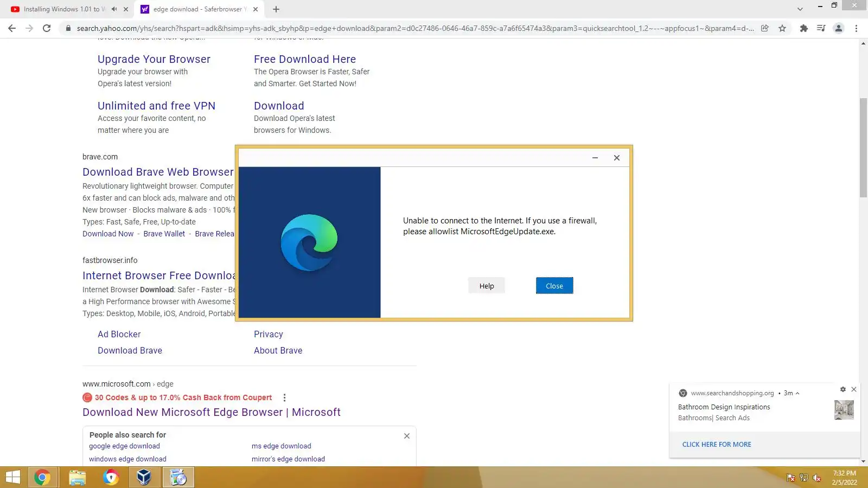
Task: Open Google Chrome from the taskbar
Action: point(42,477)
